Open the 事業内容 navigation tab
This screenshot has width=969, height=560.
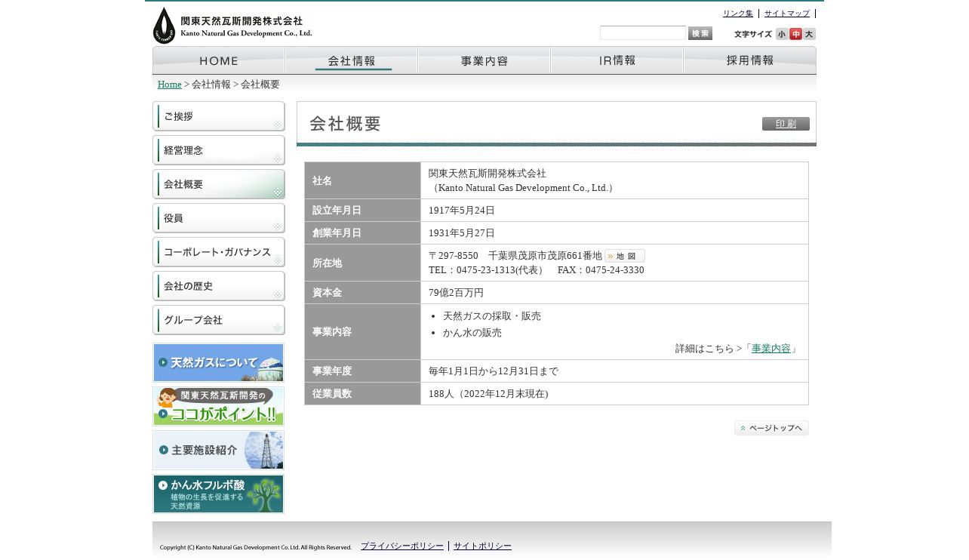[x=484, y=60]
